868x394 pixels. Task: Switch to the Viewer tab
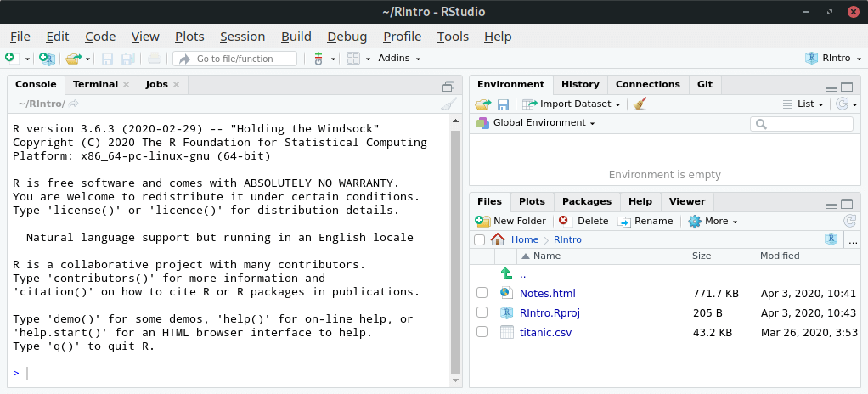(x=687, y=201)
